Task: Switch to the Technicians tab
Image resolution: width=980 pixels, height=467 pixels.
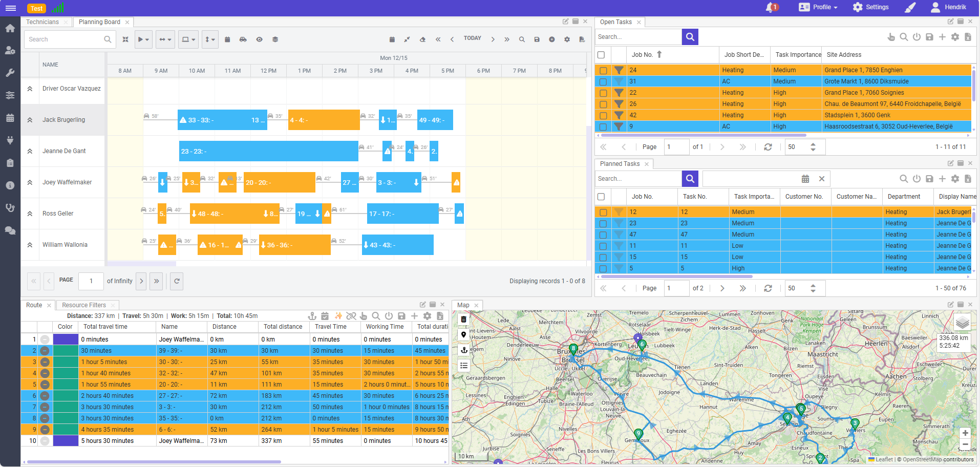Action: point(42,22)
